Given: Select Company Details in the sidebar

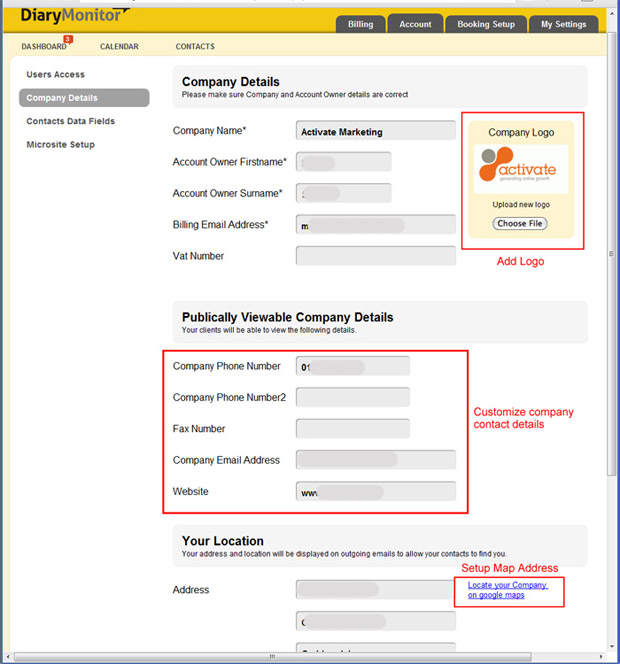Looking at the screenshot, I should [84, 98].
